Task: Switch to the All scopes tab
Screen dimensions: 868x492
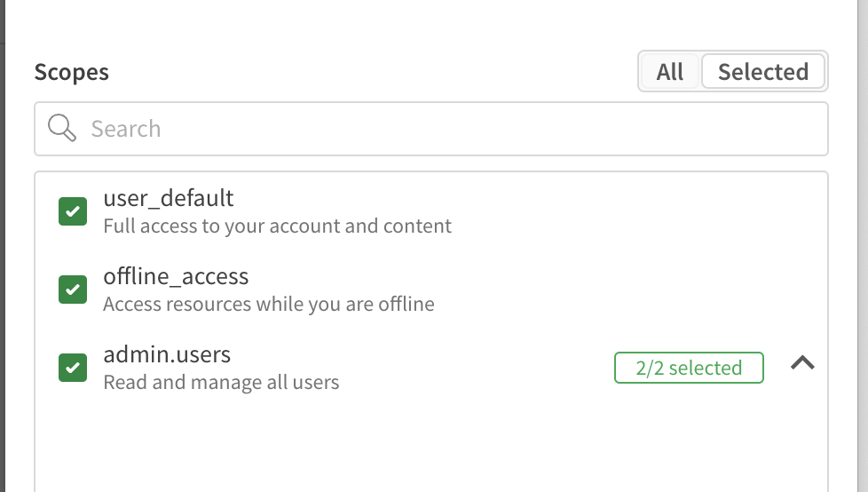Action: (x=670, y=72)
